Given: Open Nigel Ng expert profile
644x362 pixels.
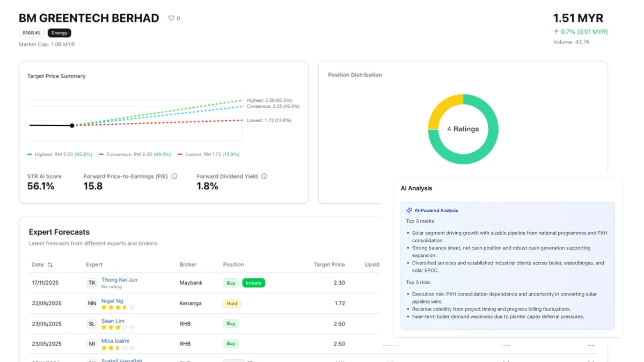Looking at the screenshot, I should click(112, 300).
